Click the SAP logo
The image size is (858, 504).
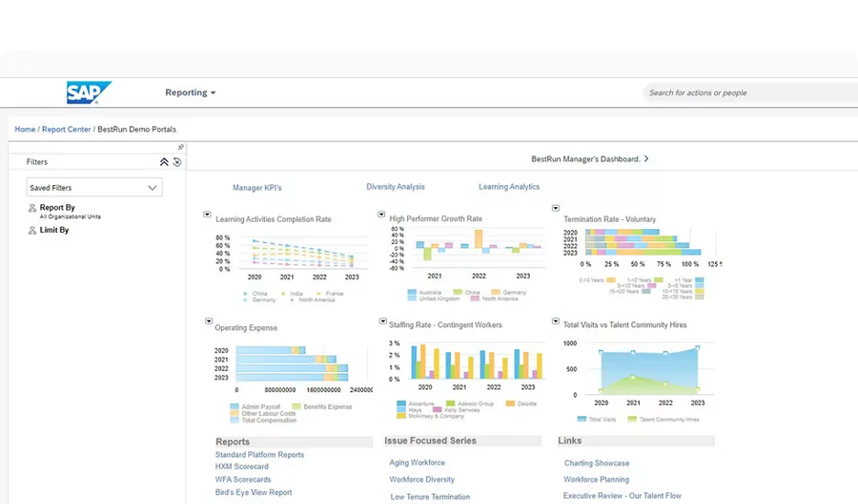tap(89, 93)
